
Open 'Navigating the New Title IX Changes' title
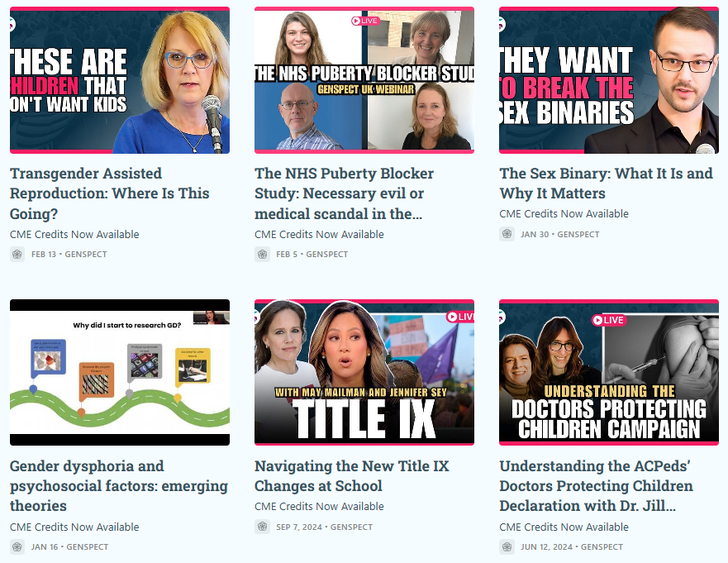(352, 475)
